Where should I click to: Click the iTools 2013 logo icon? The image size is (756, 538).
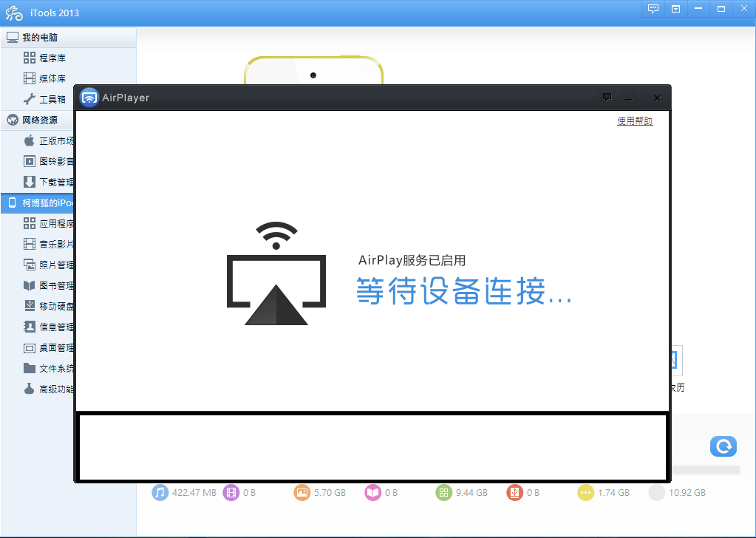point(14,13)
